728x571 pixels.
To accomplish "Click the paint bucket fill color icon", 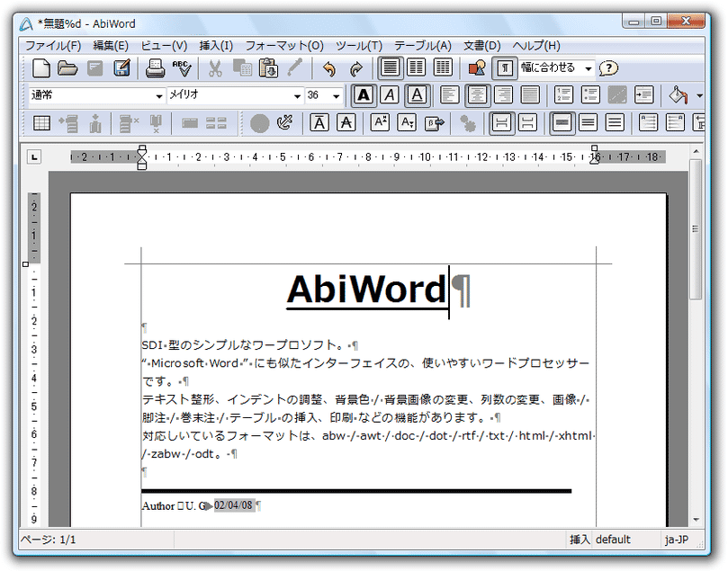I will (678, 95).
